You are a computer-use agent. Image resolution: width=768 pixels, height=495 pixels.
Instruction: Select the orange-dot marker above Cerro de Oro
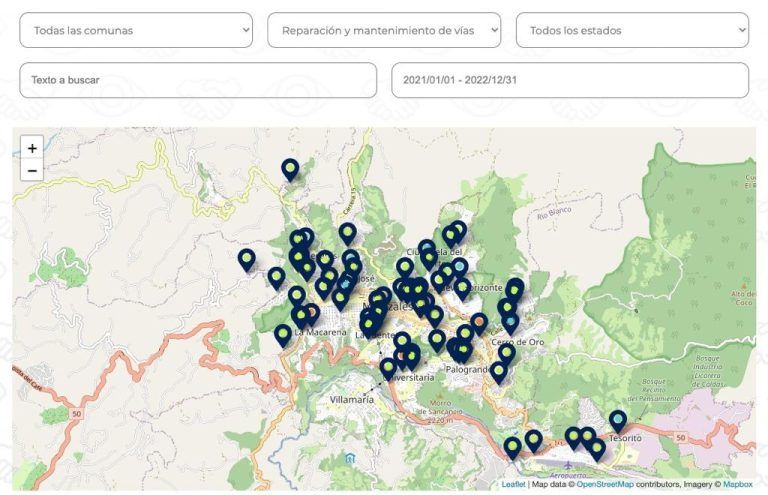pyautogui.click(x=479, y=323)
